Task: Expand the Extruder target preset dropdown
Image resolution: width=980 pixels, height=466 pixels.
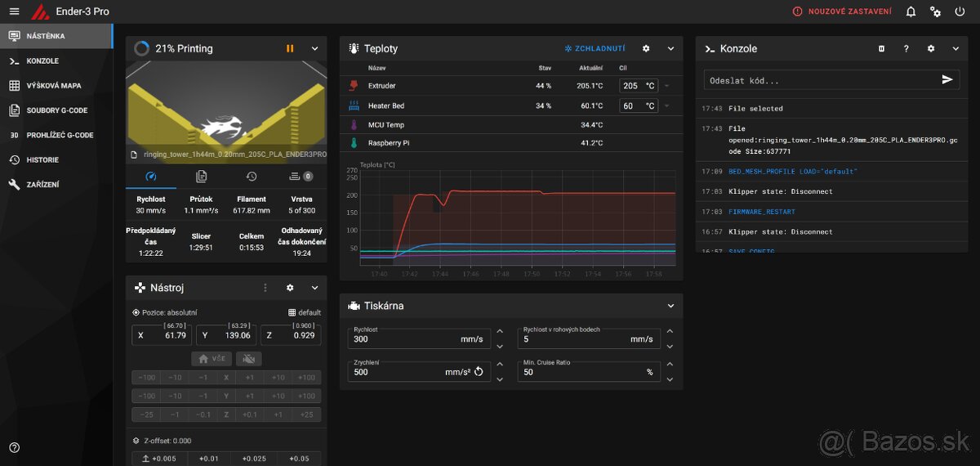Action: pyautogui.click(x=666, y=86)
